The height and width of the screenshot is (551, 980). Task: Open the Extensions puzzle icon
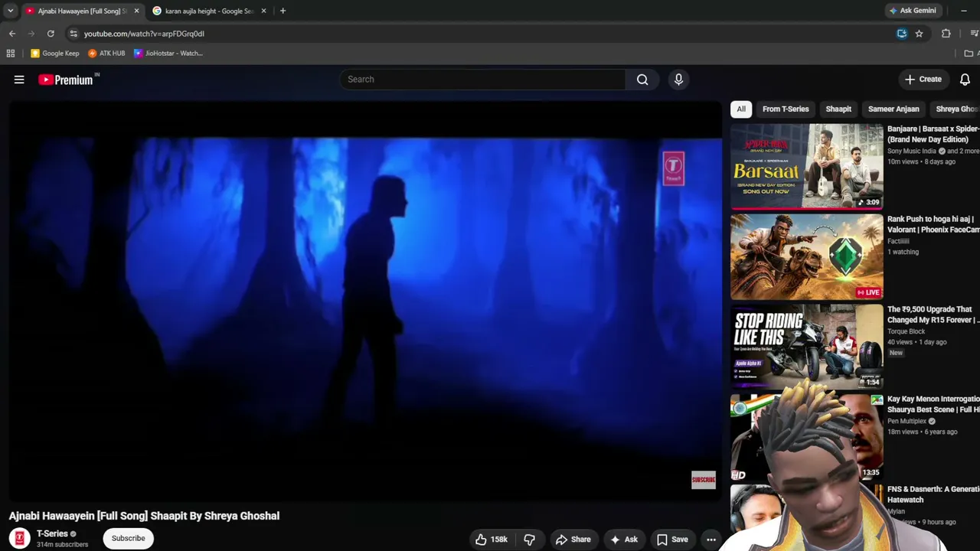946,34
